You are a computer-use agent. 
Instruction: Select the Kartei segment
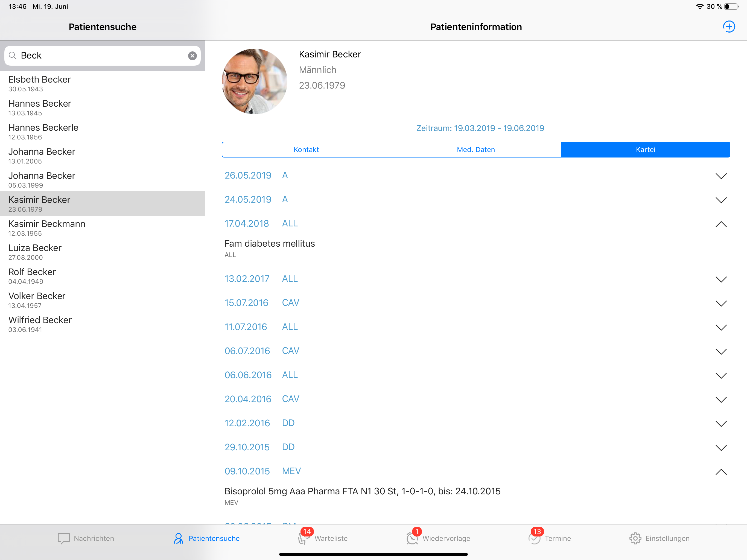point(645,150)
